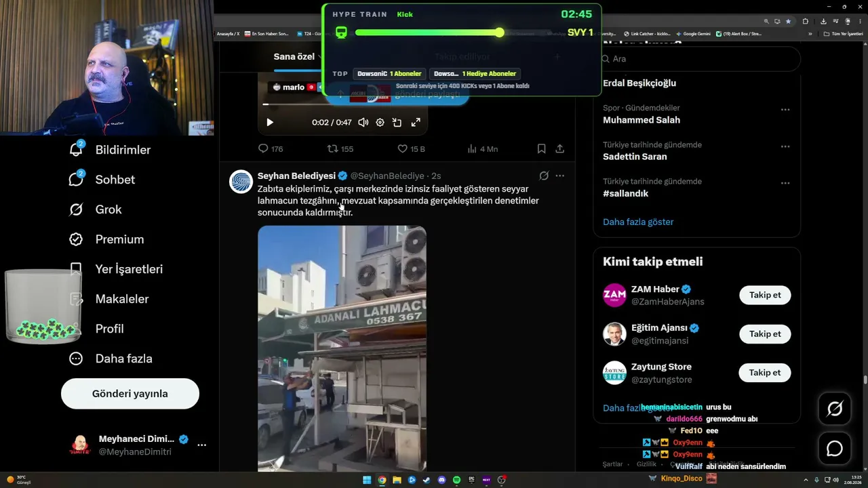Open video settings gear icon
Image resolution: width=868 pixels, height=488 pixels.
pos(380,123)
